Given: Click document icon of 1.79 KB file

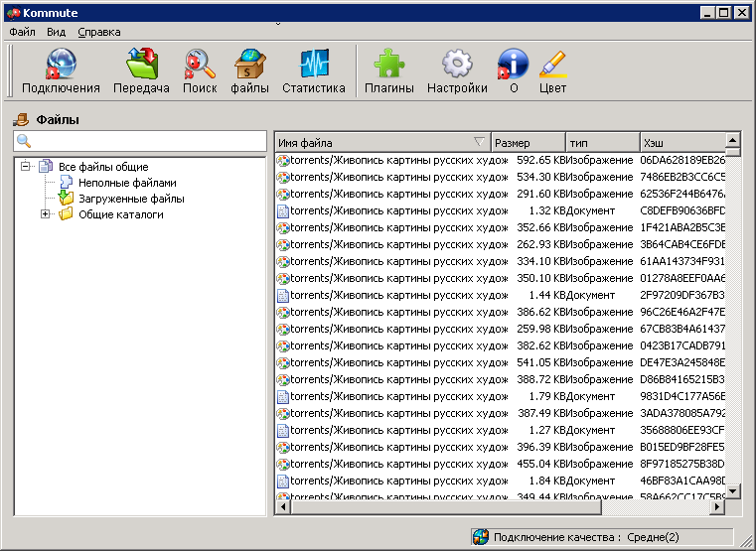Looking at the screenshot, I should (283, 396).
